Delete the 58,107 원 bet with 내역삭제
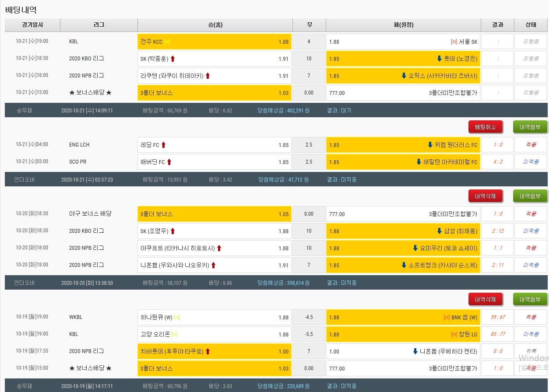This screenshot has width=549, height=392. tap(486, 299)
